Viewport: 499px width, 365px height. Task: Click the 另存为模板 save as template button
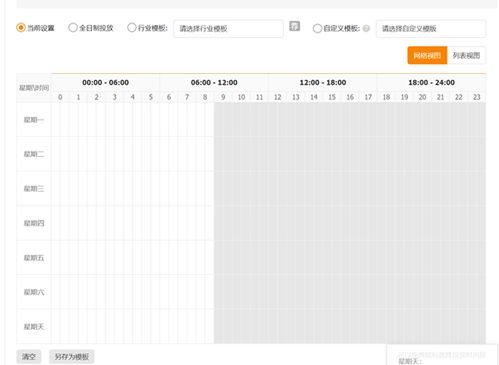tap(72, 357)
